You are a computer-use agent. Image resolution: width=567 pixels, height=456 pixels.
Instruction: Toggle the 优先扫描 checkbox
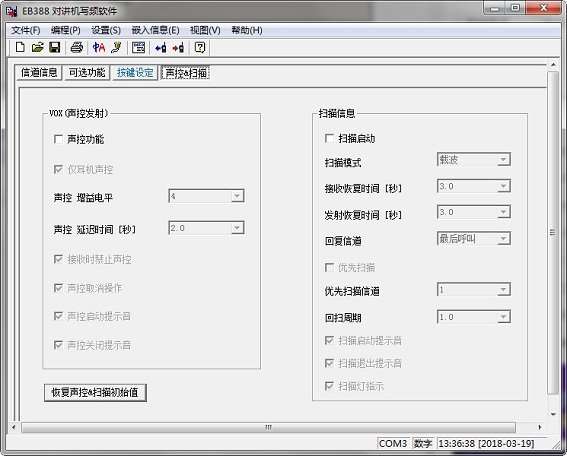tap(329, 267)
